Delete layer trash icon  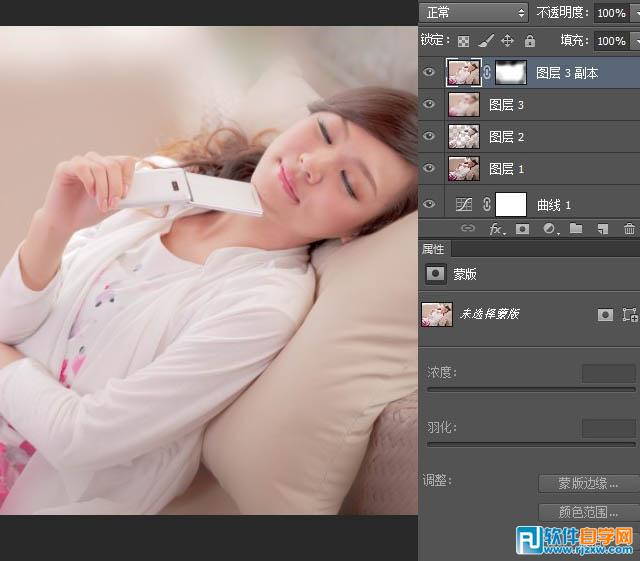point(629,229)
